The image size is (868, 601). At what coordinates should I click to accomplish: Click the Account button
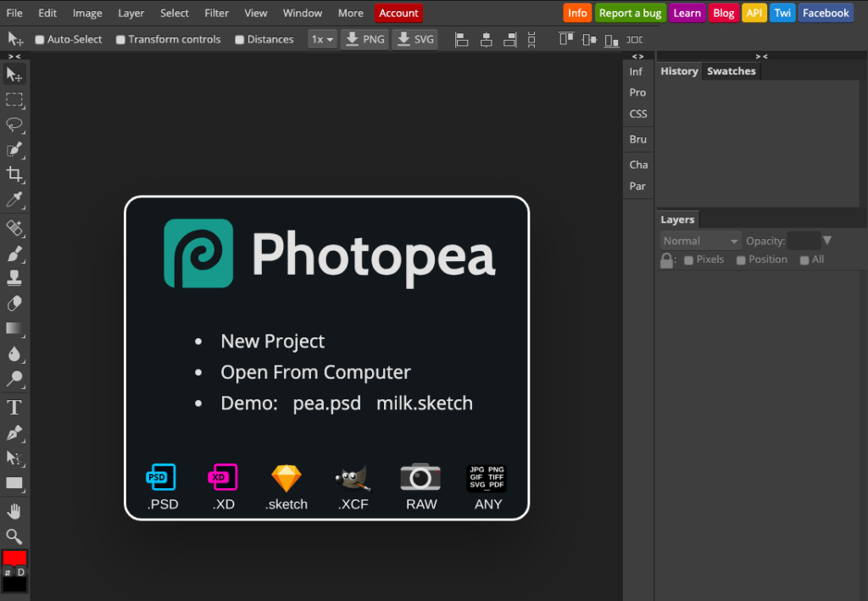pyautogui.click(x=398, y=13)
